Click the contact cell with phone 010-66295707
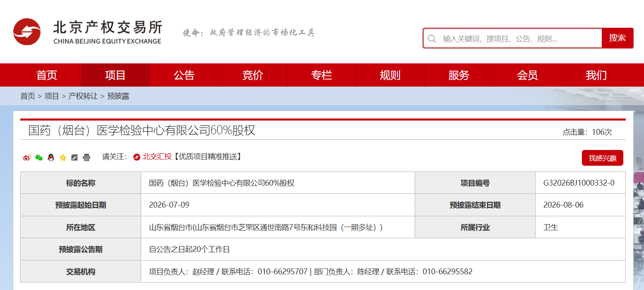This screenshot has width=644, height=290. pyautogui.click(x=383, y=272)
